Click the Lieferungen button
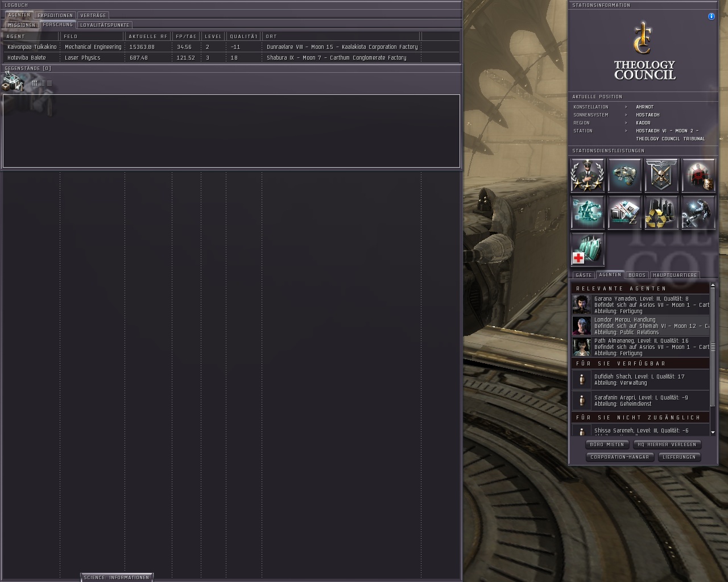Image resolution: width=728 pixels, height=582 pixels. [679, 457]
